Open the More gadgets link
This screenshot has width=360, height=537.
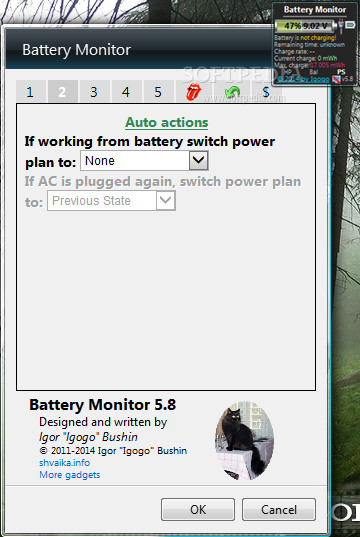pos(70,475)
